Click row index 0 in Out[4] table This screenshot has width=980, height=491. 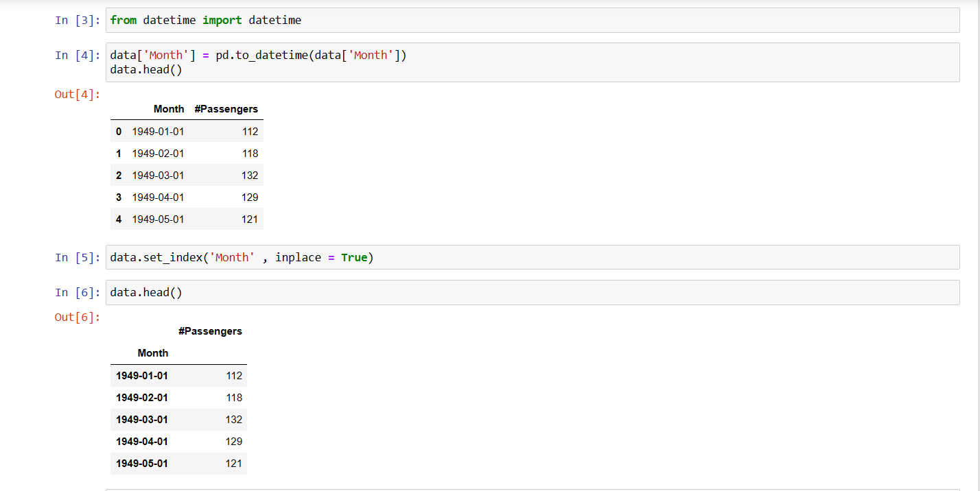click(119, 132)
